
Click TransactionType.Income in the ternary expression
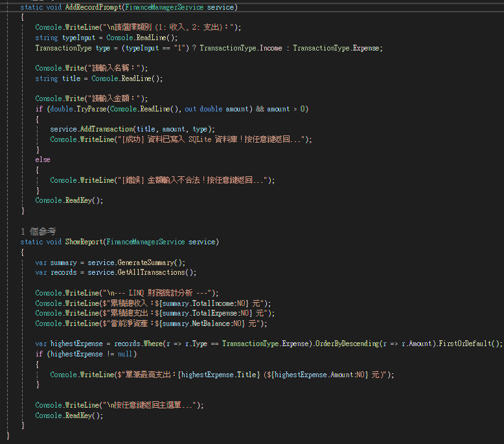[241, 48]
